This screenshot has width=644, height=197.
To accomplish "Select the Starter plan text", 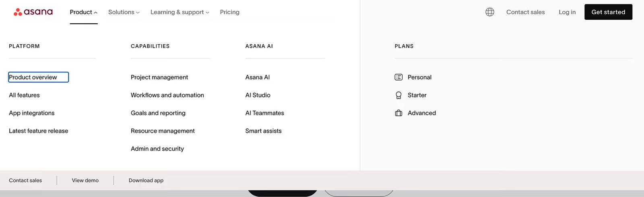I will click(417, 95).
